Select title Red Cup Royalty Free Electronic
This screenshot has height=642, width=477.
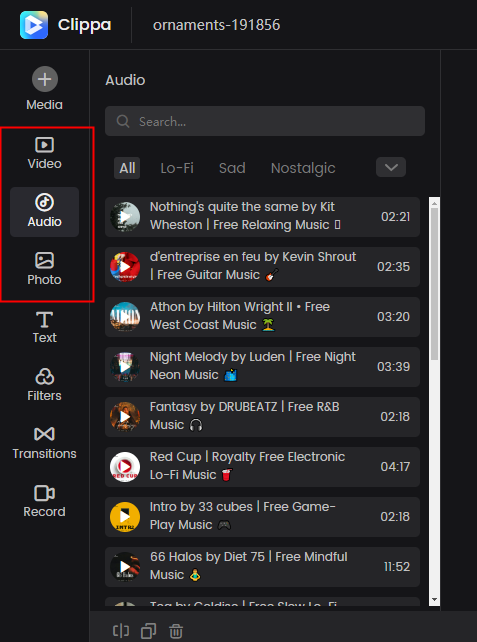[247, 466]
